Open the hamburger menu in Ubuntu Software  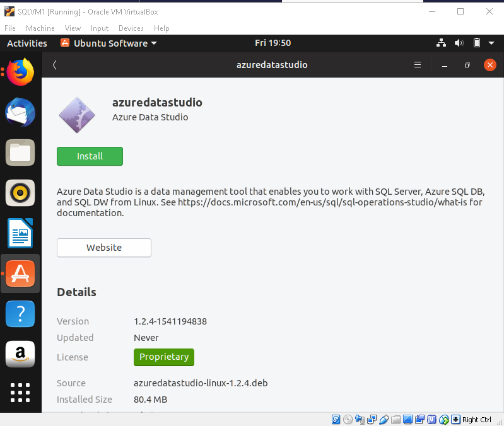point(418,65)
